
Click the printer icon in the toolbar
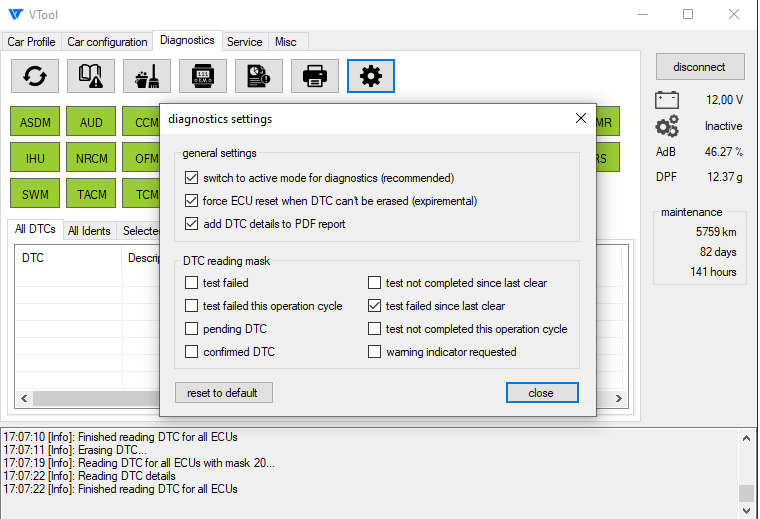(x=315, y=76)
